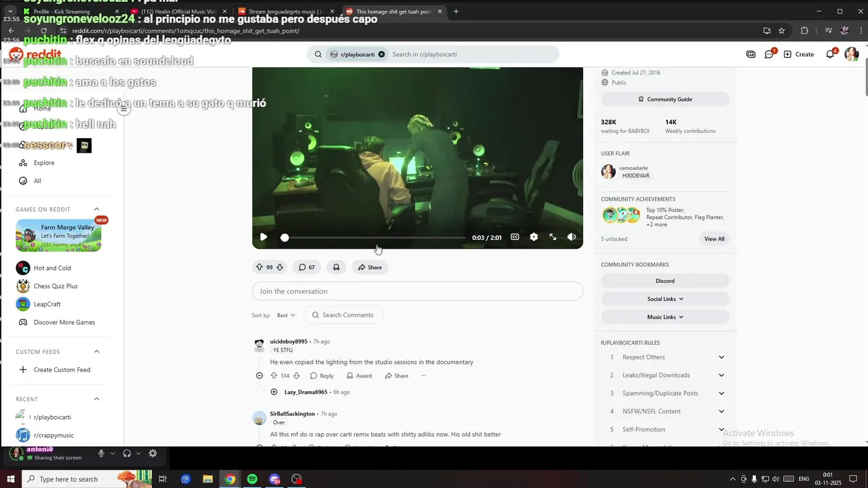Open the Reddit advertise icon
This screenshot has height=488, width=868.
click(751, 54)
